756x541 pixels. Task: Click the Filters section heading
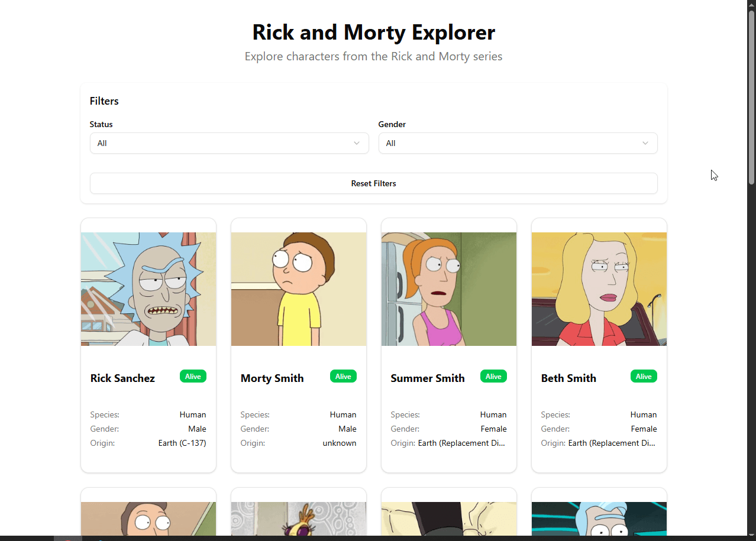(104, 101)
